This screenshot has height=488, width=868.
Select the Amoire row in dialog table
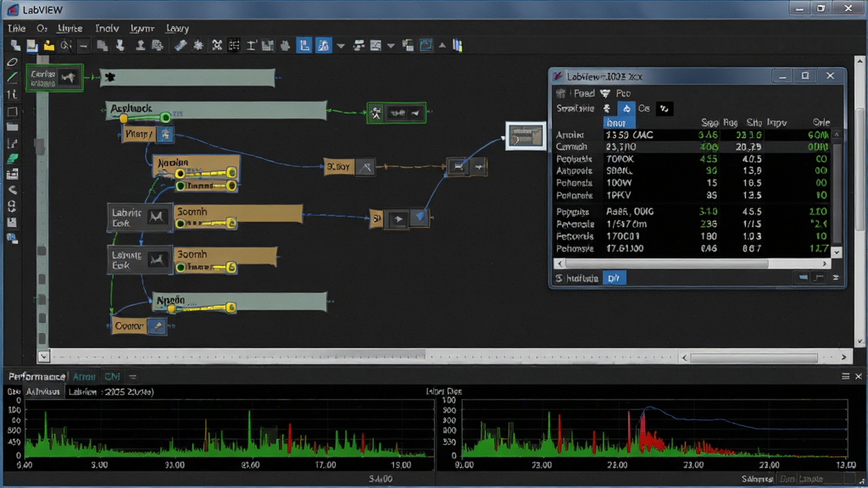[x=692, y=135]
